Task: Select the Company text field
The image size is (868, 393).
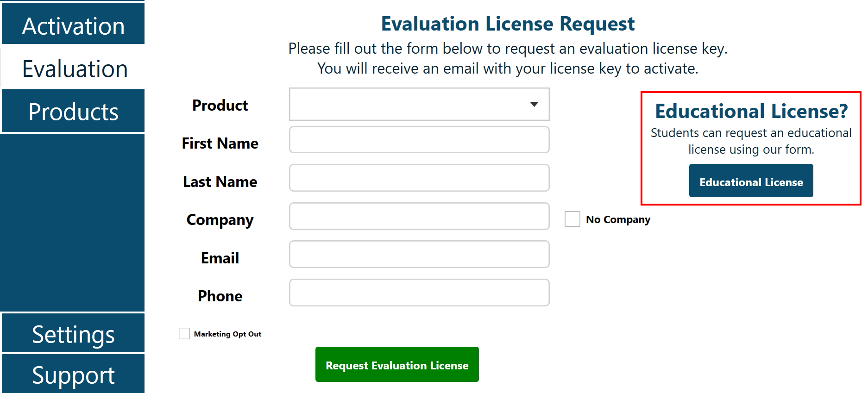Action: click(419, 216)
